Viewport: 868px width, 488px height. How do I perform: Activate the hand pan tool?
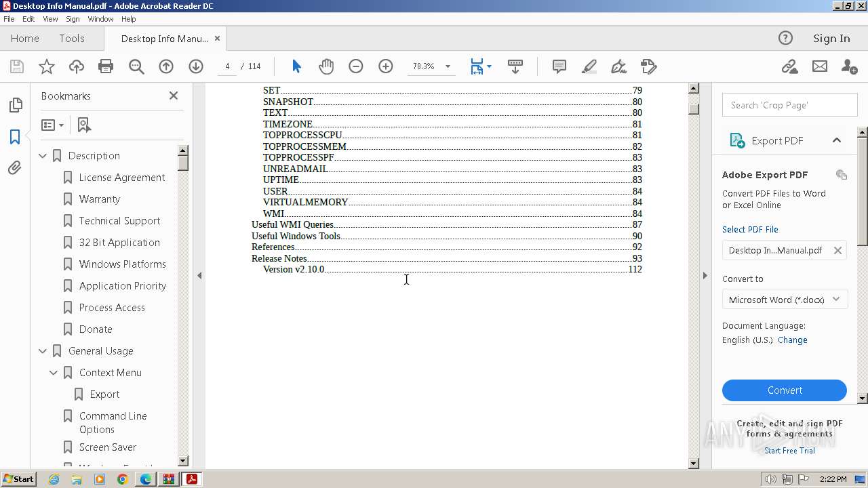coord(326,66)
